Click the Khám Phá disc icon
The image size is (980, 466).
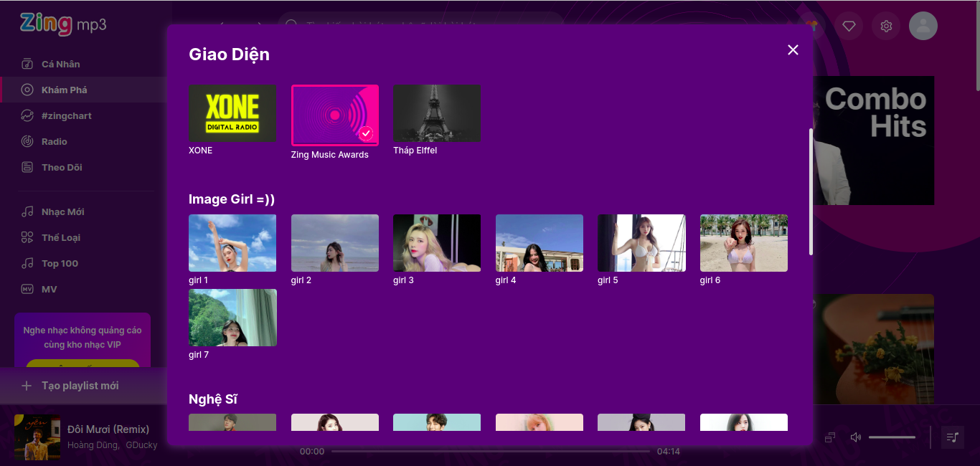click(x=27, y=90)
